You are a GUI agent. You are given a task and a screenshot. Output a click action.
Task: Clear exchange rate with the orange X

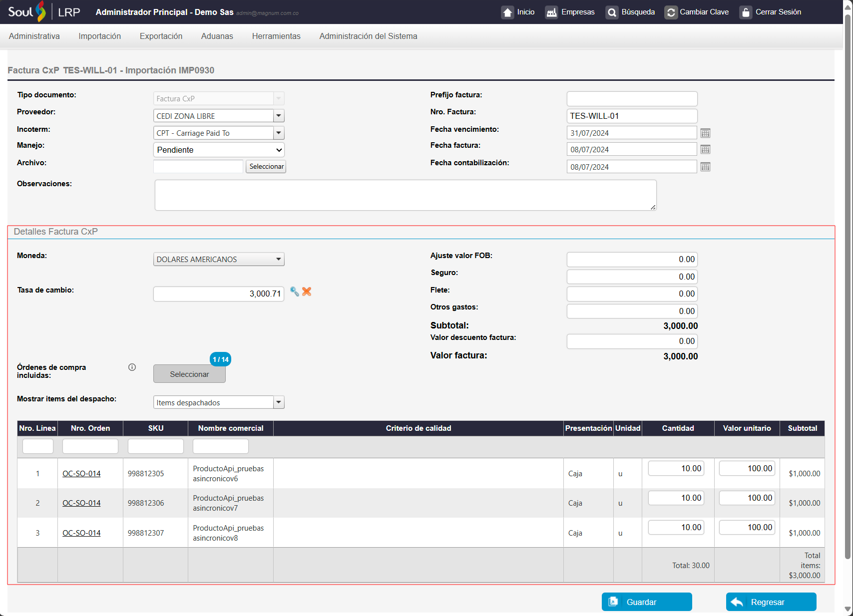307,292
